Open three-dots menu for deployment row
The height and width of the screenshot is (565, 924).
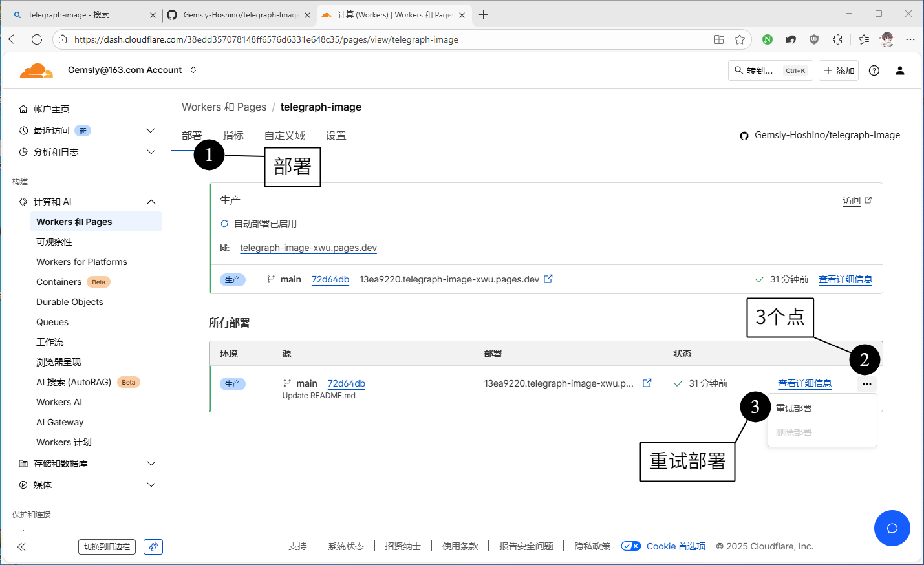coord(866,384)
